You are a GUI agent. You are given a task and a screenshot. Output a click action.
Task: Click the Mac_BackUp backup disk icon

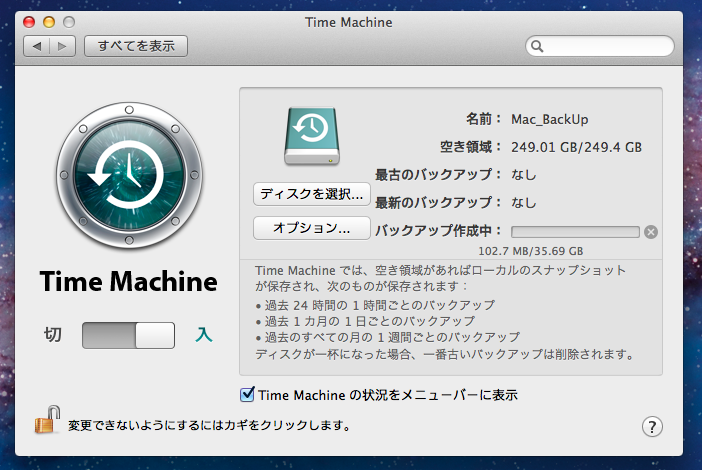pyautogui.click(x=312, y=136)
